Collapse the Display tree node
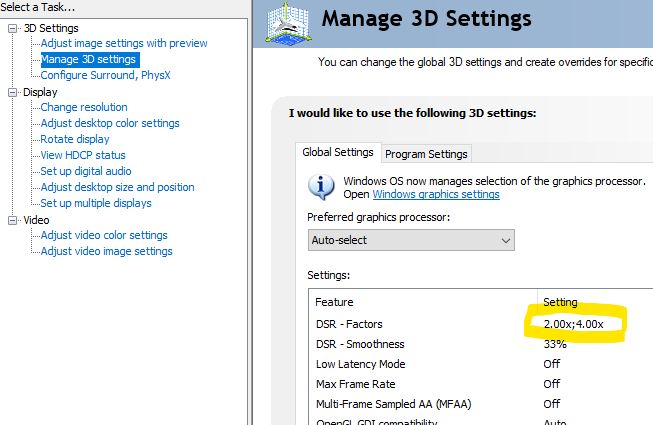This screenshot has width=653, height=425. tap(12, 92)
